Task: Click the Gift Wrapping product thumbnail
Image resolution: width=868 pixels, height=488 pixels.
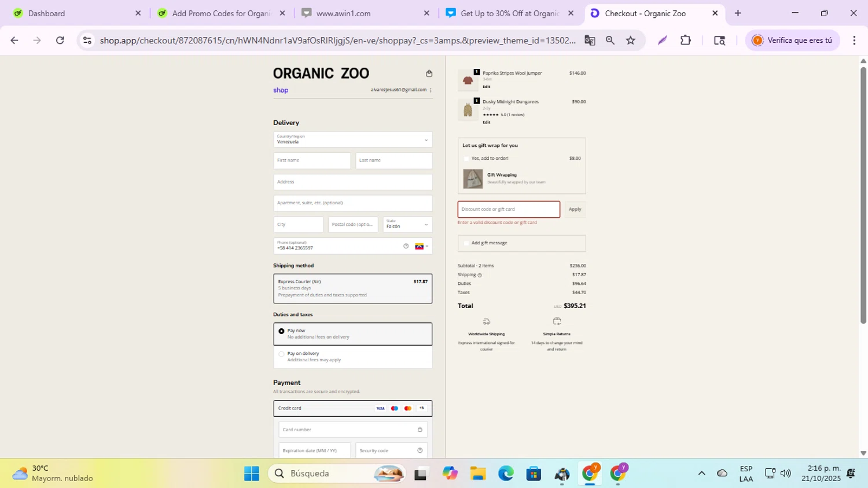Action: [x=473, y=179]
